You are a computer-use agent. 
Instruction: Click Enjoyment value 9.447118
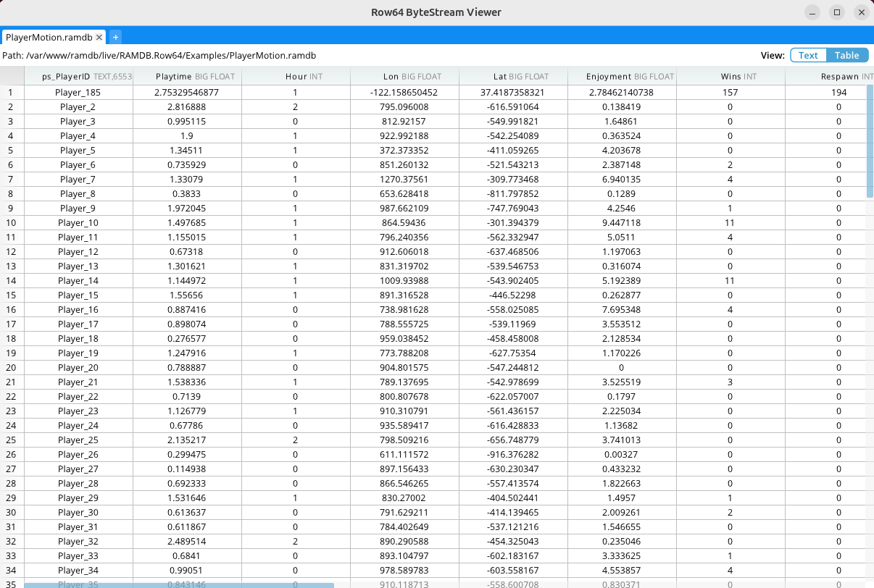(x=622, y=223)
